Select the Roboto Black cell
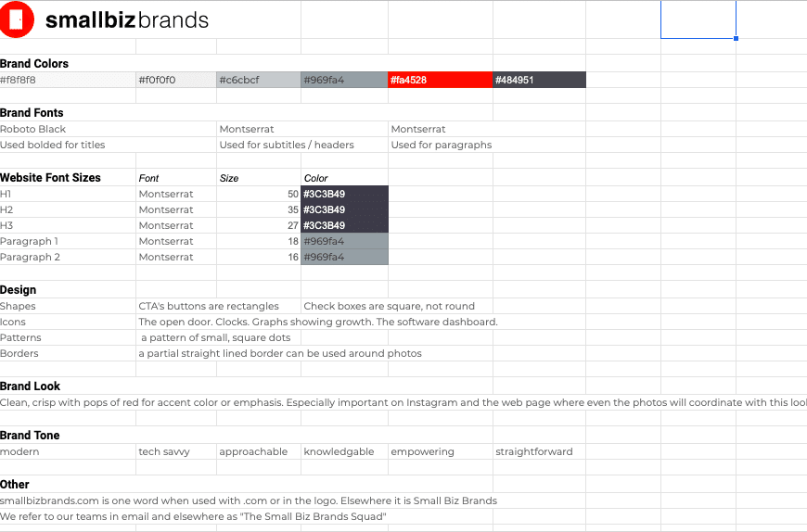Image resolution: width=807 pixels, height=532 pixels. point(68,129)
